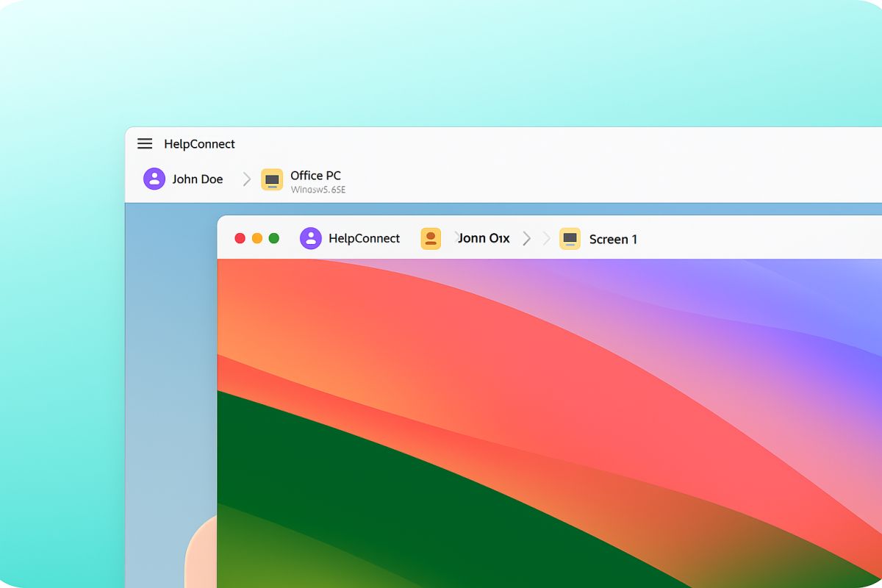The width and height of the screenshot is (882, 588).
Task: Click the orange user icon beside Jonn O1x
Action: pos(431,238)
